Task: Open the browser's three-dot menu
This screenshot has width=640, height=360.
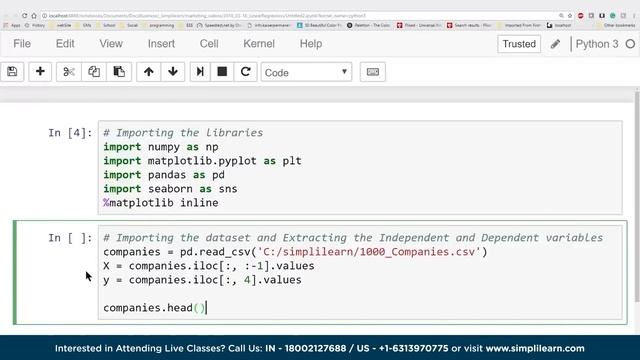Action: click(634, 16)
